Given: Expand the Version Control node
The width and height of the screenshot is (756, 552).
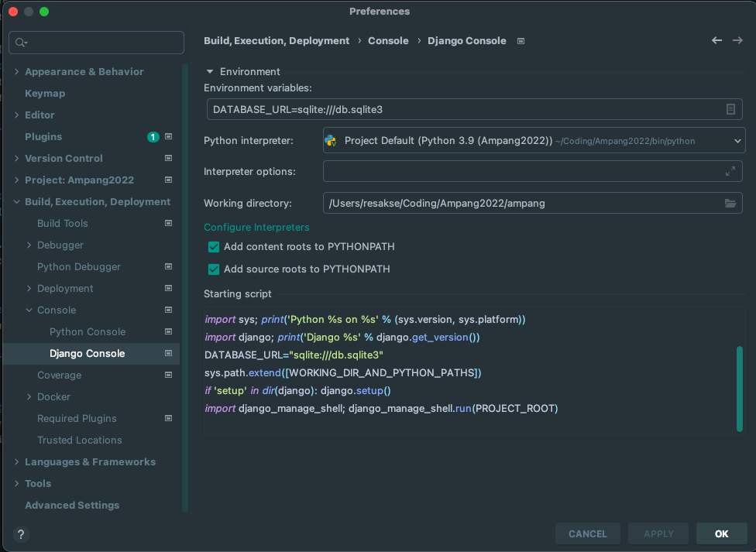Looking at the screenshot, I should (x=17, y=159).
